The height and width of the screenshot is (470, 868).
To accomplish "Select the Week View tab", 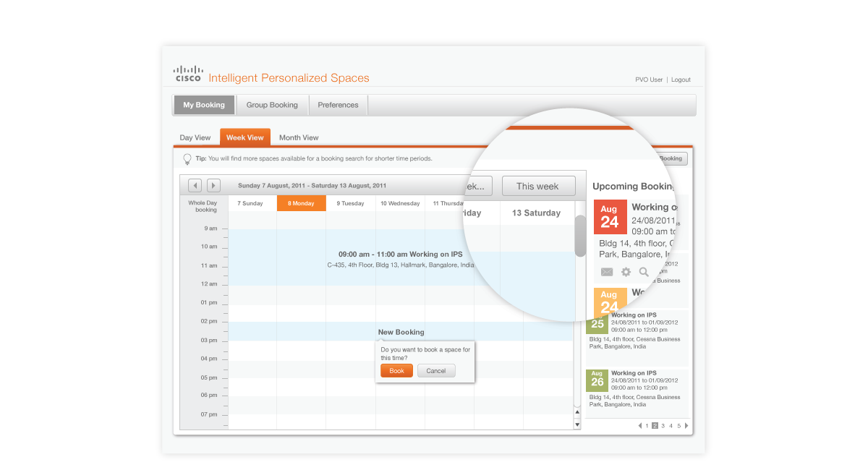I will pos(245,137).
